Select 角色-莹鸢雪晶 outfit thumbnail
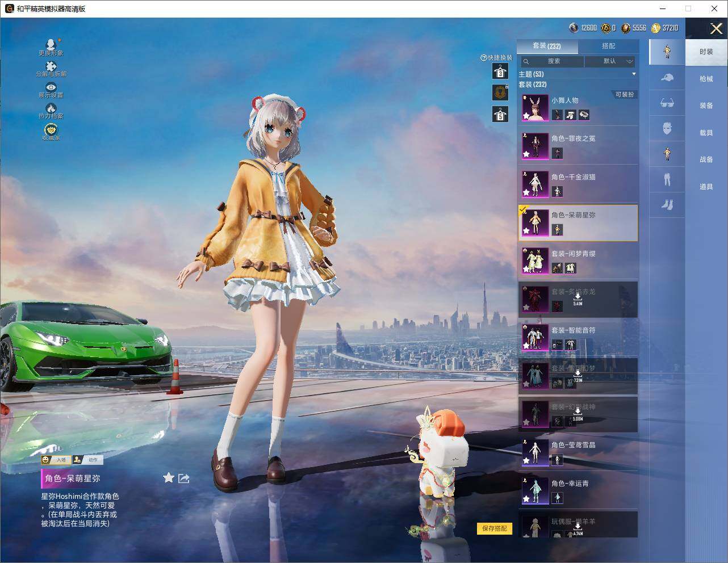Viewport: 728px width, 563px height. (535, 452)
